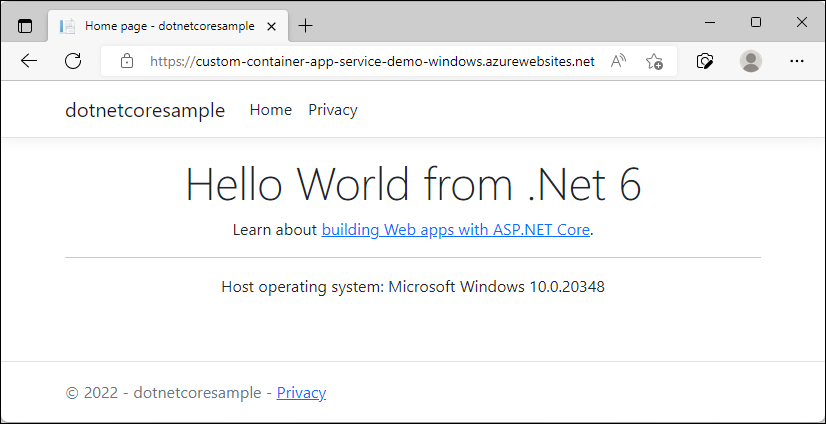
Task: Open the tab actions menu icon
Action: pos(25,26)
